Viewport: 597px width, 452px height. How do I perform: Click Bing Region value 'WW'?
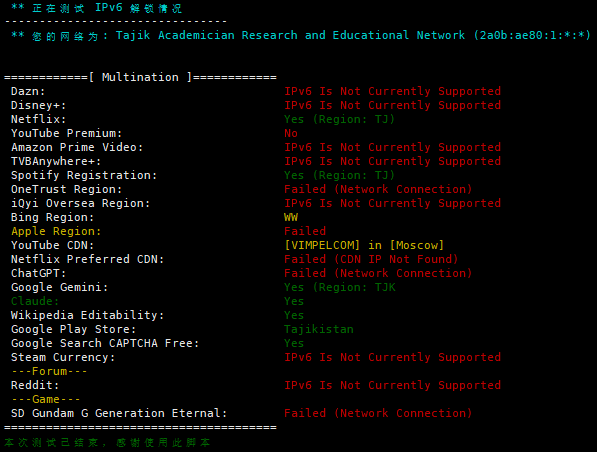(291, 217)
